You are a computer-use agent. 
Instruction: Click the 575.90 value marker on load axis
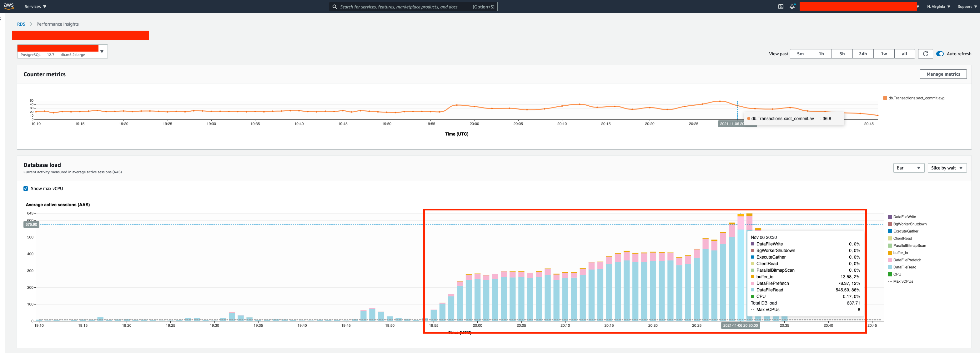click(31, 224)
